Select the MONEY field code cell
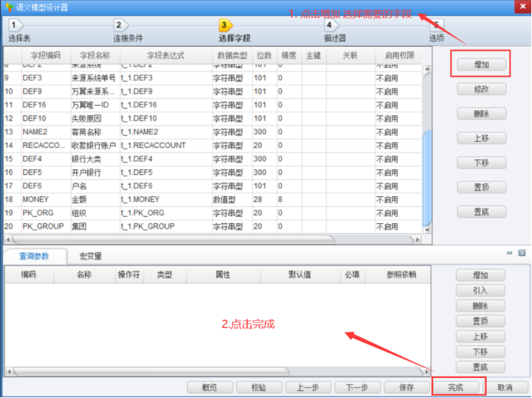Screen dimensions: 532x398 (46, 199)
